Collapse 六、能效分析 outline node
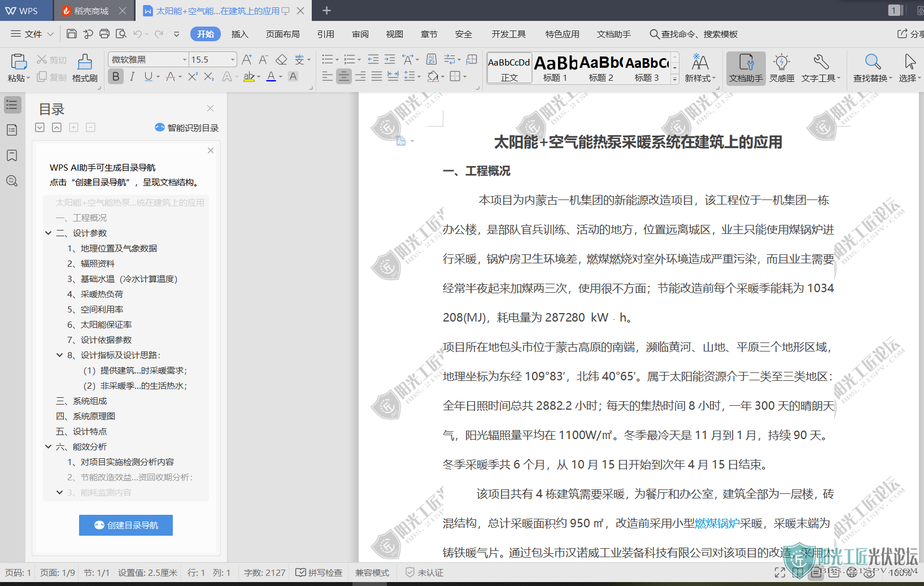The height and width of the screenshot is (586, 924). click(49, 446)
